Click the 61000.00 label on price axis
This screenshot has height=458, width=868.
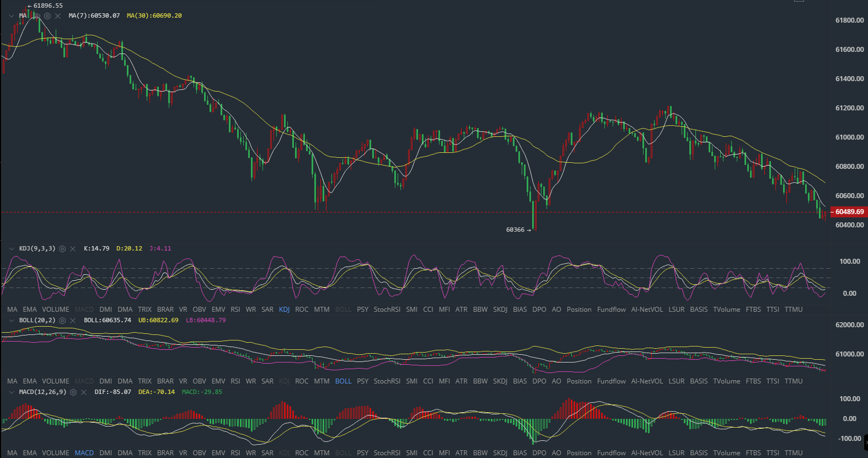(850, 137)
